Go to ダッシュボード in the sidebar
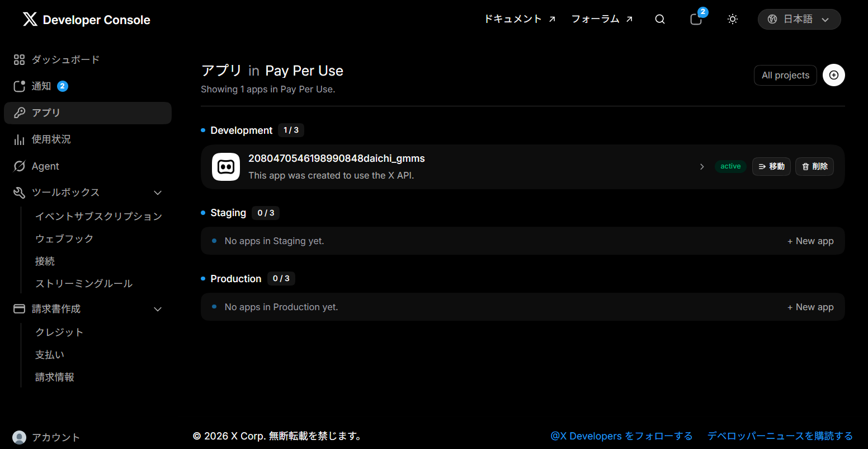This screenshot has width=868, height=449. 65,60
